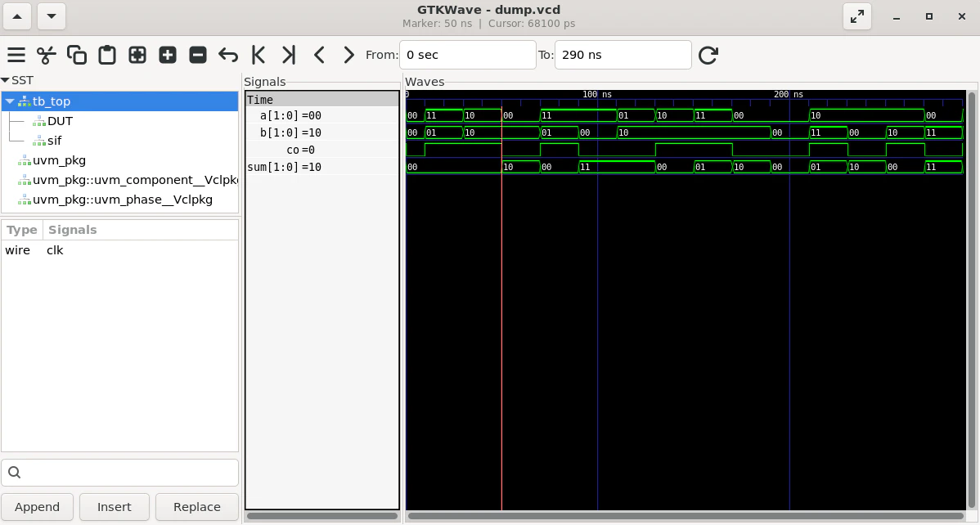Click the To time input field
Image resolution: width=980 pixels, height=525 pixels.
(x=623, y=55)
